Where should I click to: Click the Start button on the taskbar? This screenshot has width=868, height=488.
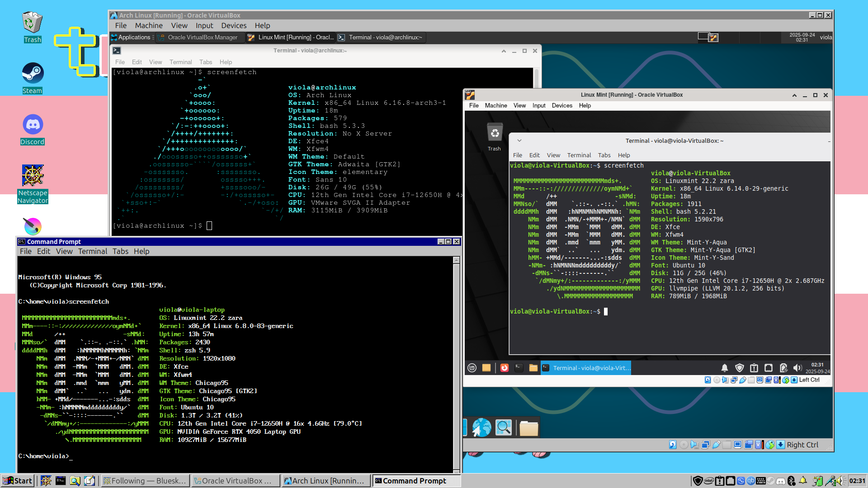point(18,481)
